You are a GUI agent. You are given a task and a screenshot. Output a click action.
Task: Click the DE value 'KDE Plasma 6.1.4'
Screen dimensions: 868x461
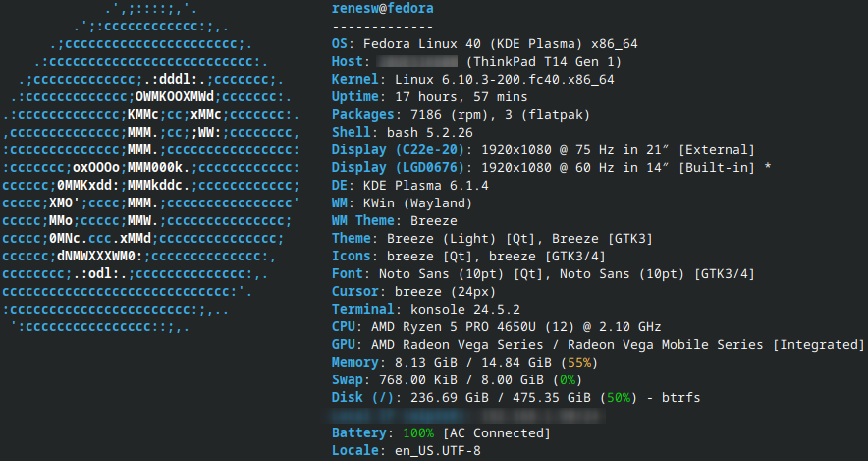[x=426, y=186]
